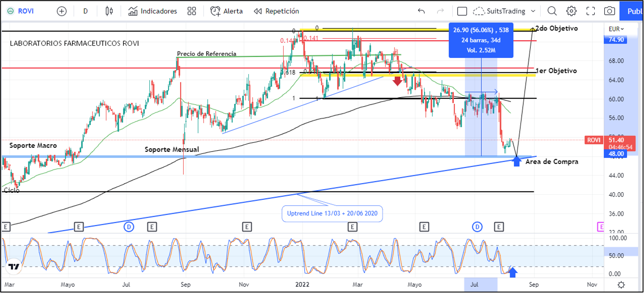Create an alert with Alerta button
The image size is (644, 293).
pyautogui.click(x=226, y=11)
